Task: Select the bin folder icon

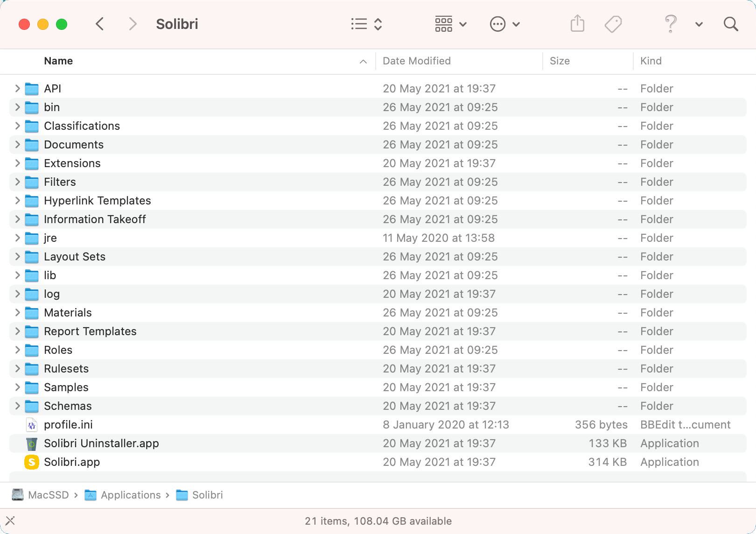Action: (31, 107)
